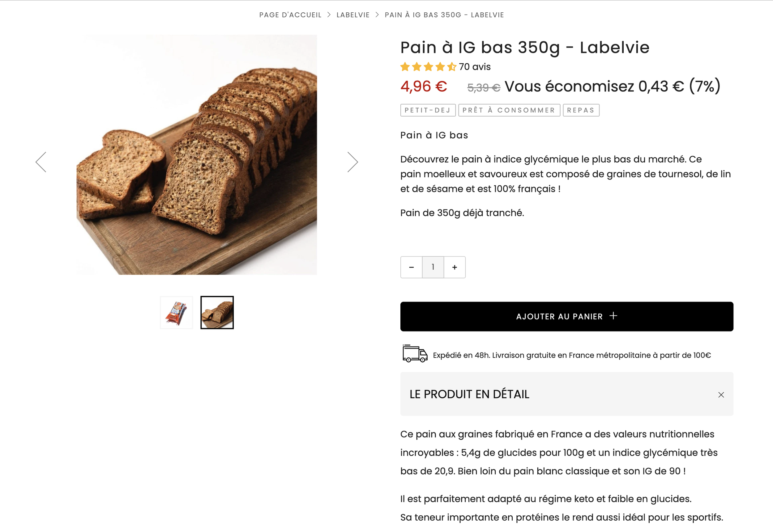Image resolution: width=773 pixels, height=532 pixels.
Task: Open the 70 avis reviews link
Action: pos(474,67)
